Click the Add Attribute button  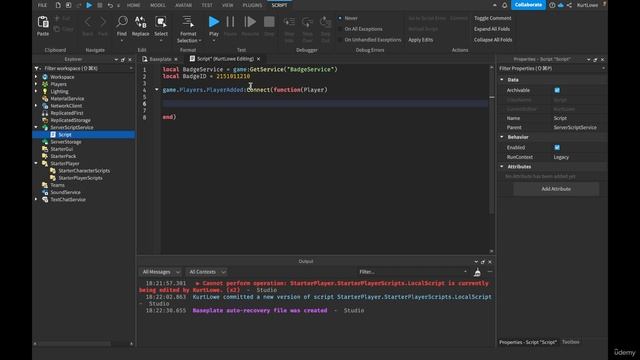[556, 189]
